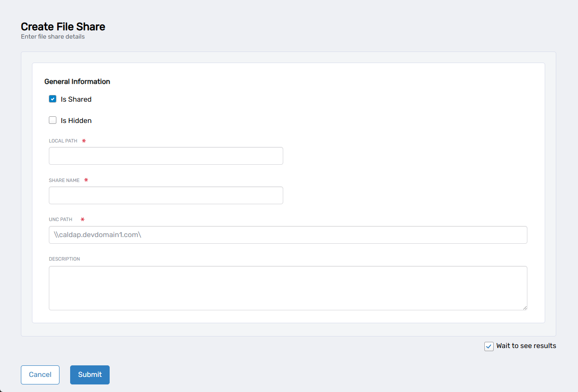
Task: Click the General Information section header
Action: 77,81
